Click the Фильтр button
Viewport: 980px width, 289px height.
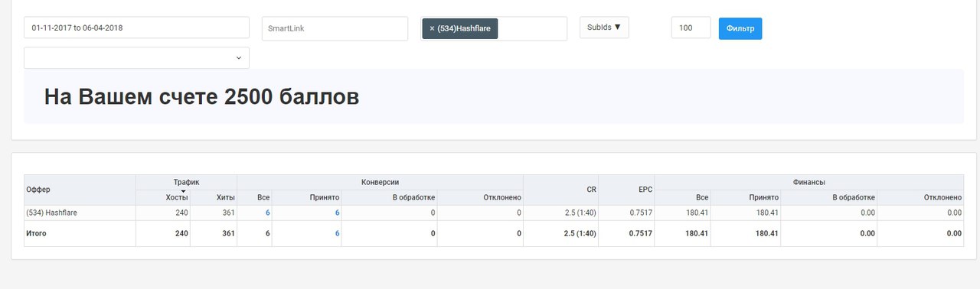click(x=740, y=28)
